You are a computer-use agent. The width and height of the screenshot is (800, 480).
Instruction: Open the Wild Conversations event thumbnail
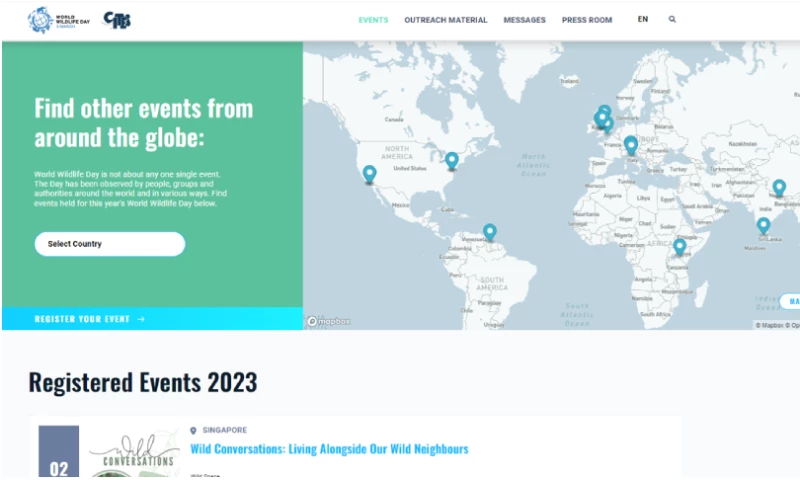tap(135, 453)
